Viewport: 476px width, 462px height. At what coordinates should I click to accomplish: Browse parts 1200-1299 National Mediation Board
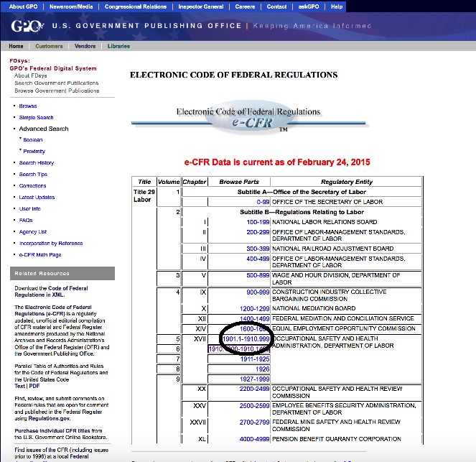[x=254, y=309]
